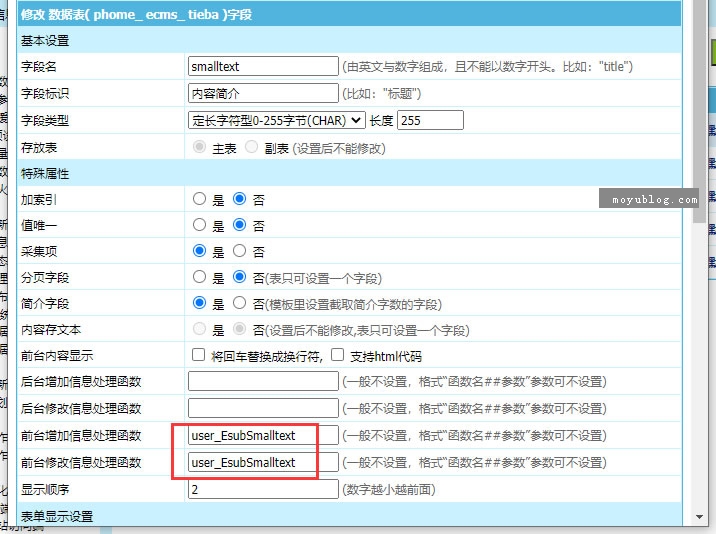Screen dimensions: 716x534
Task: Select 是 for 分页字段
Action: [200, 277]
